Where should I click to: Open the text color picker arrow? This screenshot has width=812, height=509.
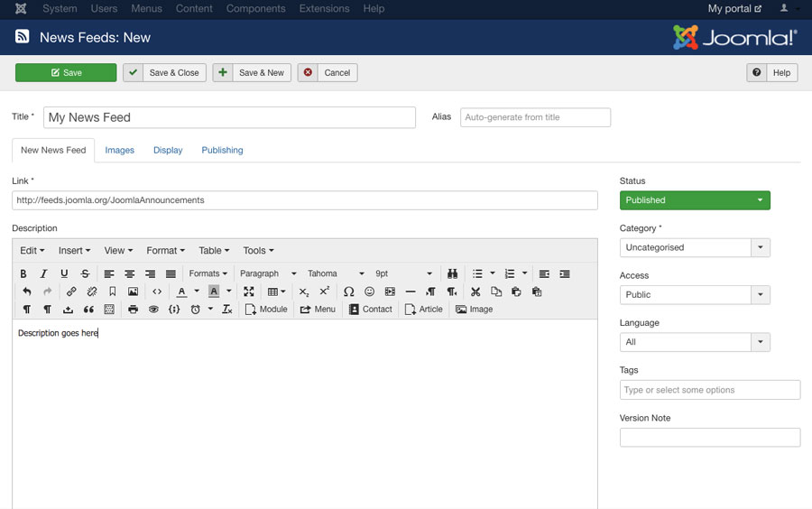[197, 292]
